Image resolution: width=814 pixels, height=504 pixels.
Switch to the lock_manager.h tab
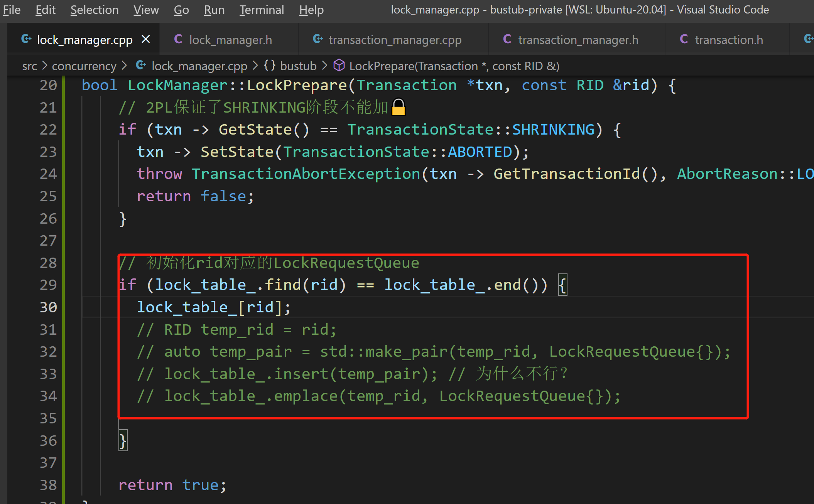(230, 40)
